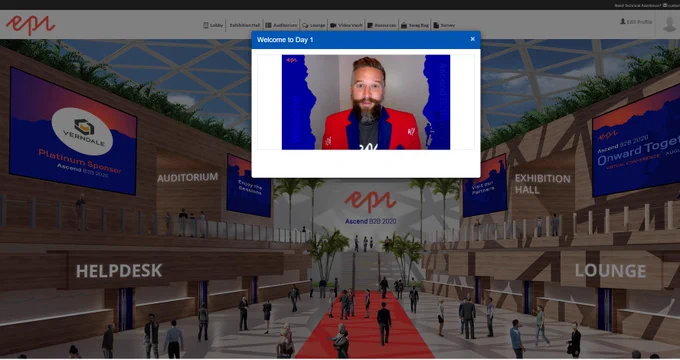Click the Lobby door icon in nav bar
The image size is (680, 360).
206,25
